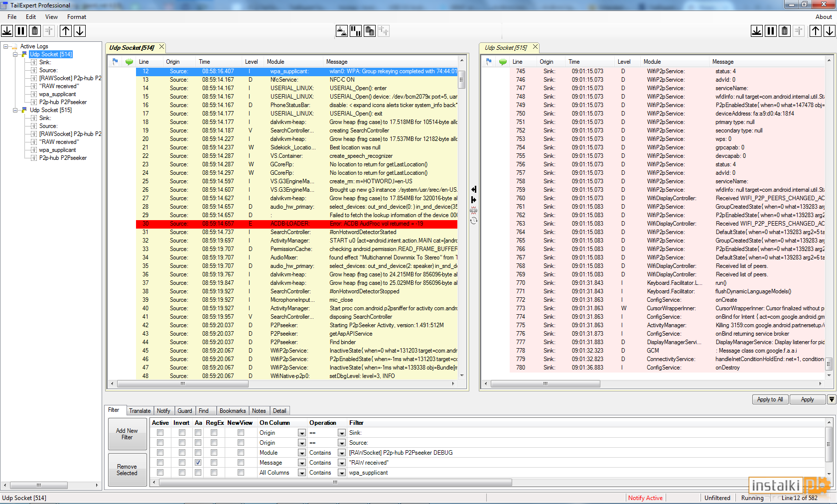Click the green comment bubble column icon in left log
The height and width of the screenshot is (504, 837).
click(x=129, y=62)
